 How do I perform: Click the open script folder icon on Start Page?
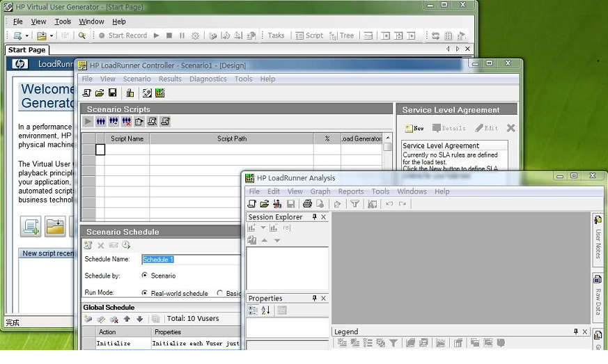tap(55, 226)
